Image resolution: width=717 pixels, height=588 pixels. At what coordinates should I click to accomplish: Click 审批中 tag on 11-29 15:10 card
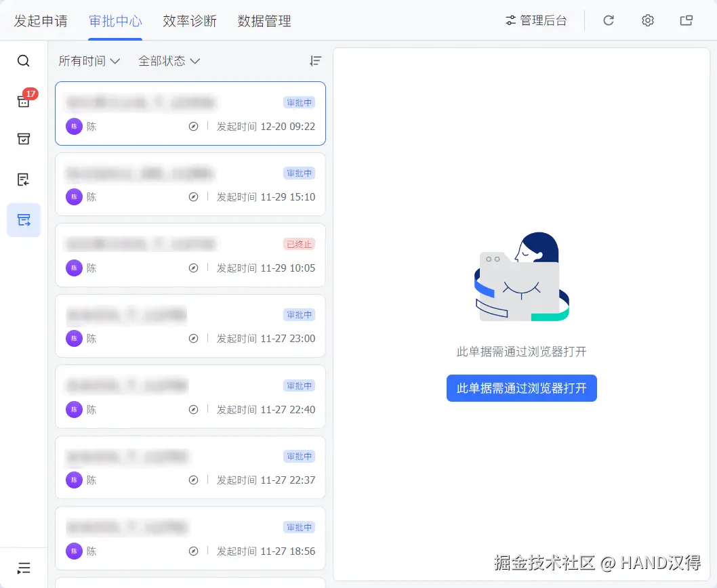click(x=299, y=173)
